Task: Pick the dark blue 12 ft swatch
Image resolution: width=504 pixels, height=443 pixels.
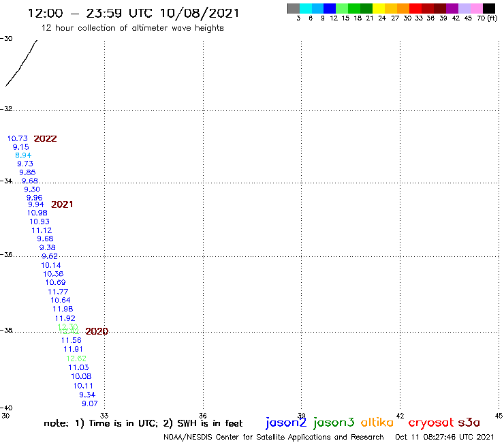Action: [330, 8]
